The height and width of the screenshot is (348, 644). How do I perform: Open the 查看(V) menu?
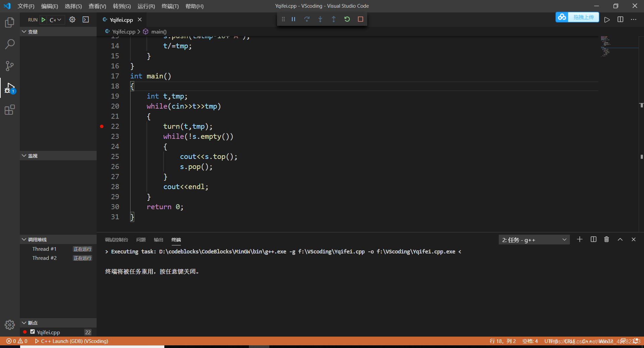(x=97, y=6)
